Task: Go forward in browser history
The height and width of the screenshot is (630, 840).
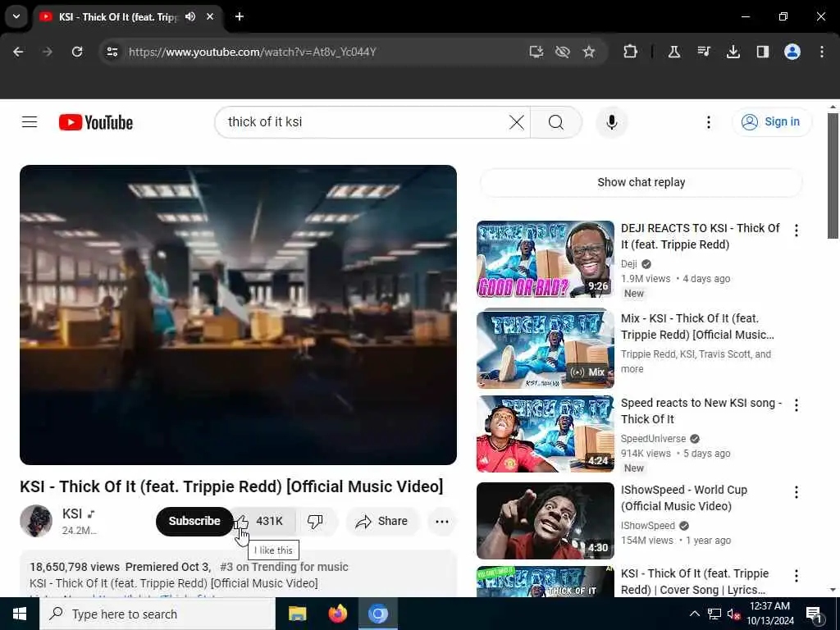Action: tap(48, 52)
